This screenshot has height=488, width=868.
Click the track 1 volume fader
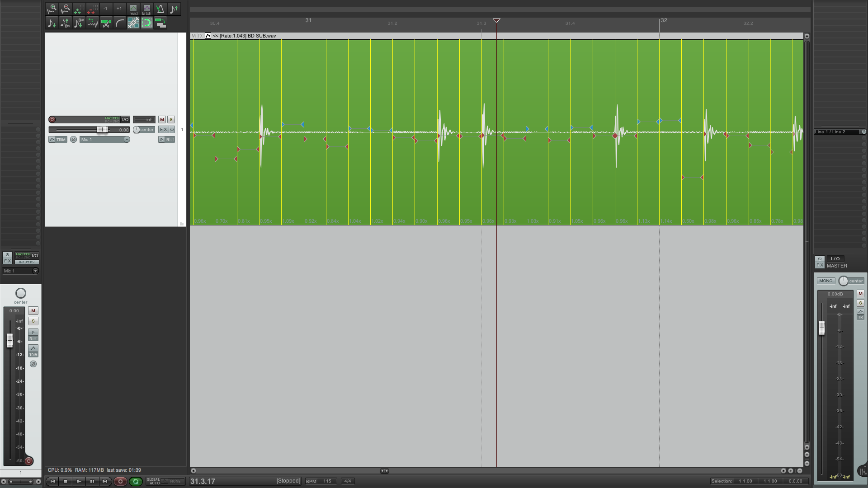[x=102, y=130]
